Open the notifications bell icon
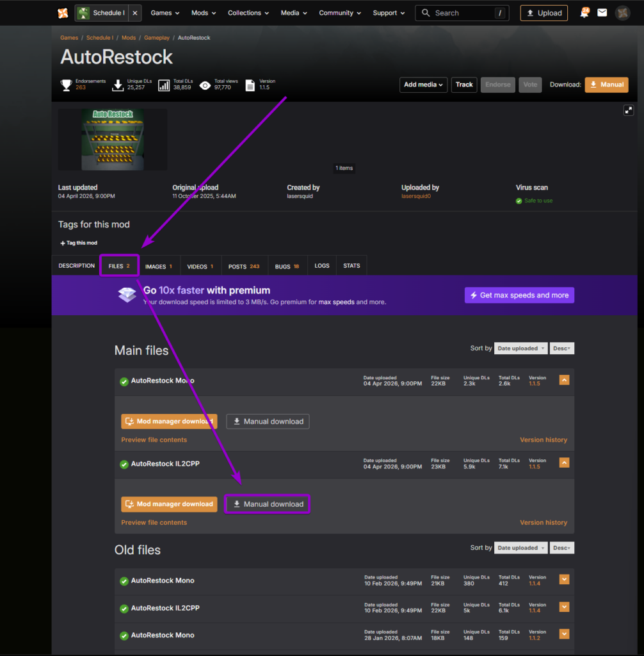Viewport: 644px width, 656px height. click(584, 13)
